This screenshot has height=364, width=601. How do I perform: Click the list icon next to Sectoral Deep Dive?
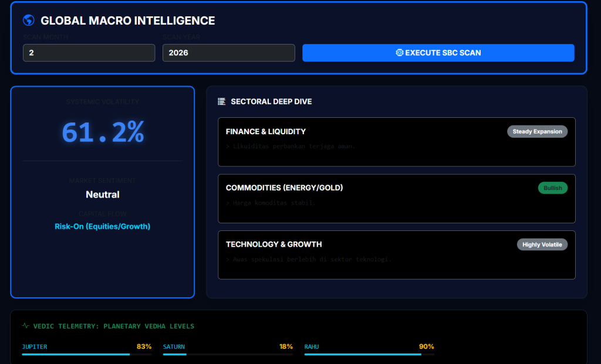(221, 101)
